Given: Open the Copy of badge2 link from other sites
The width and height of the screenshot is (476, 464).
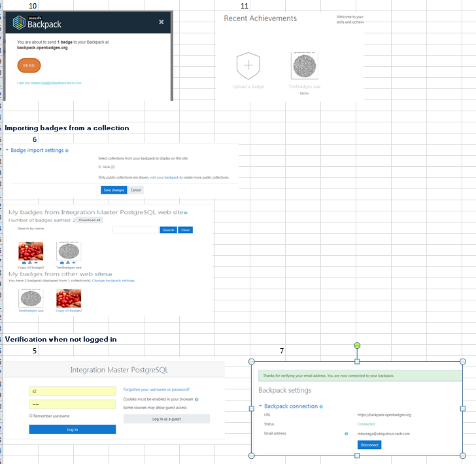Looking at the screenshot, I should point(69,311).
